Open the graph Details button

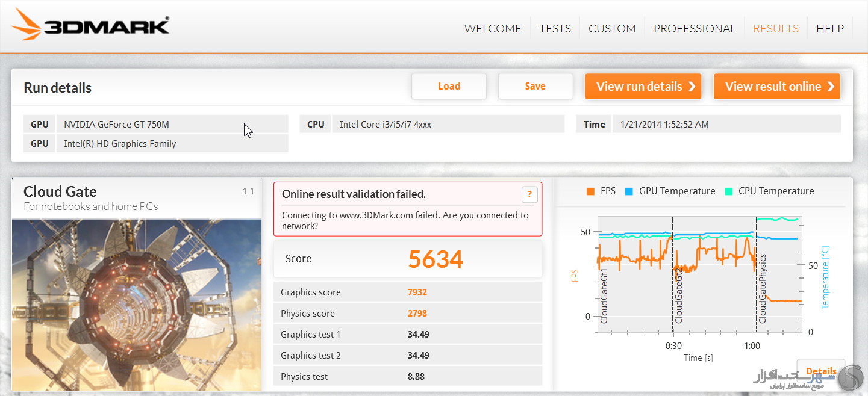(x=820, y=371)
